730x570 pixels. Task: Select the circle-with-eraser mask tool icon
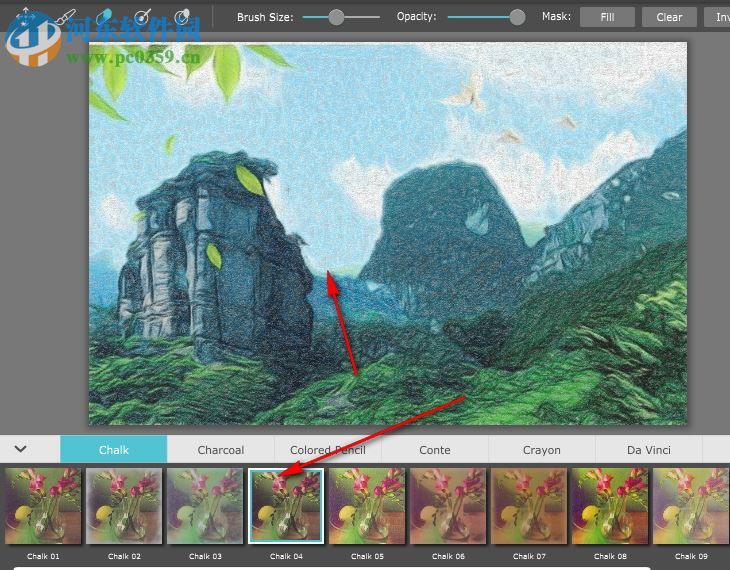click(182, 17)
